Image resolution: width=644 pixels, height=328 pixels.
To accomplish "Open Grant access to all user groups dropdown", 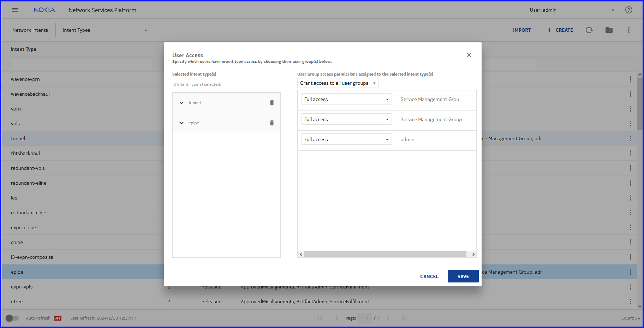I will [x=338, y=83].
